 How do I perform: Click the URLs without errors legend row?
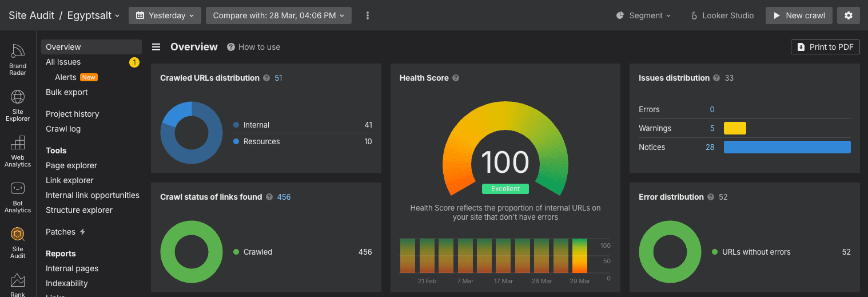point(781,252)
